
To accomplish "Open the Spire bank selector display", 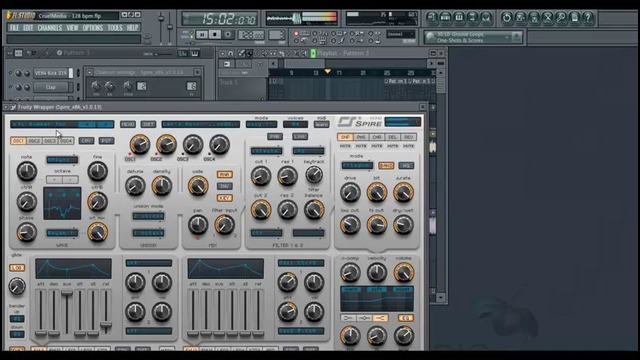I will point(200,124).
